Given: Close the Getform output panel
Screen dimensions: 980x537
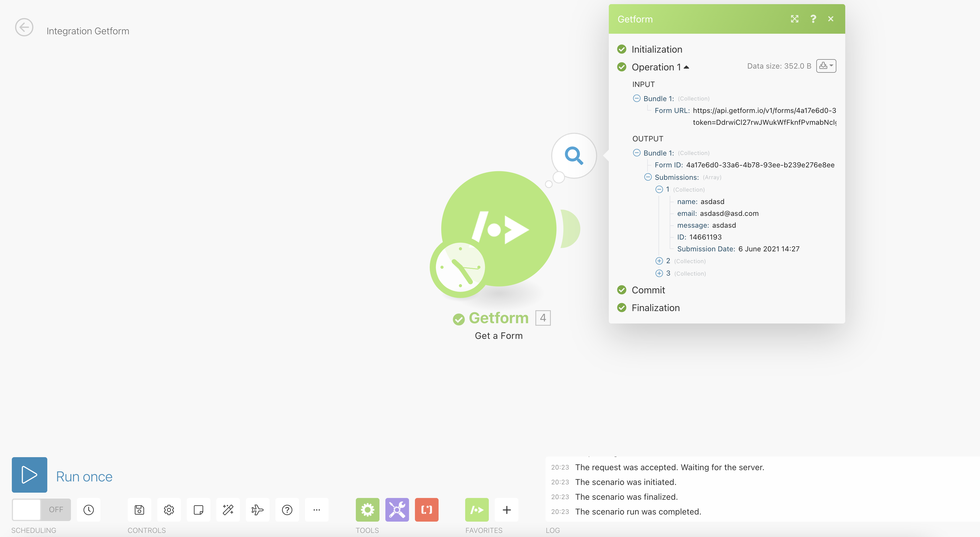Looking at the screenshot, I should pos(831,19).
